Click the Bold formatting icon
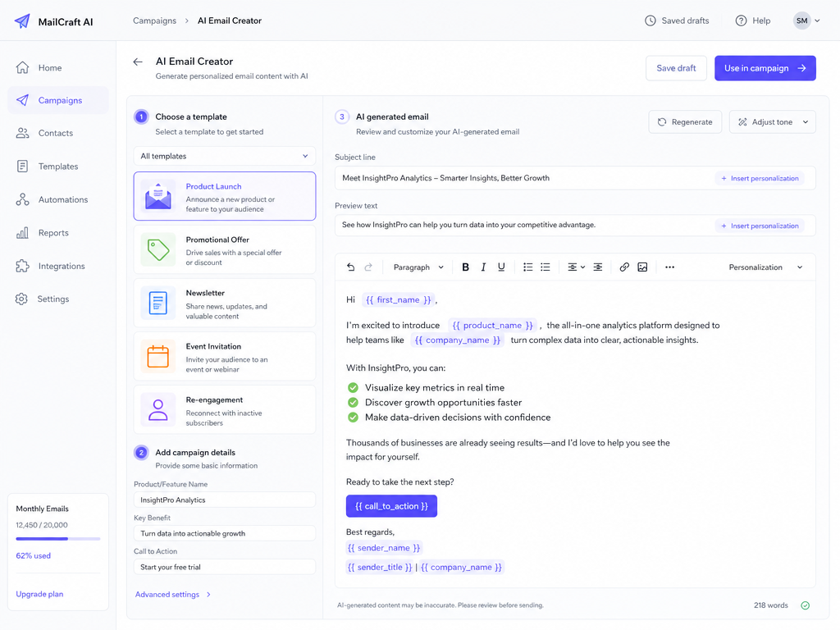Image resolution: width=840 pixels, height=630 pixels. pos(466,267)
